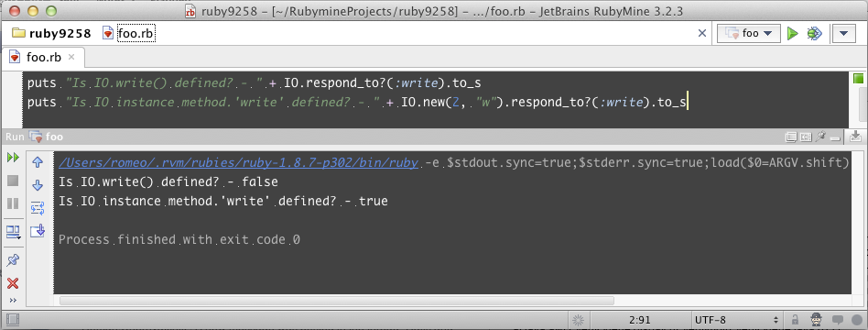Click the output line ending in 'true'
This screenshot has width=868, height=330.
point(223,202)
